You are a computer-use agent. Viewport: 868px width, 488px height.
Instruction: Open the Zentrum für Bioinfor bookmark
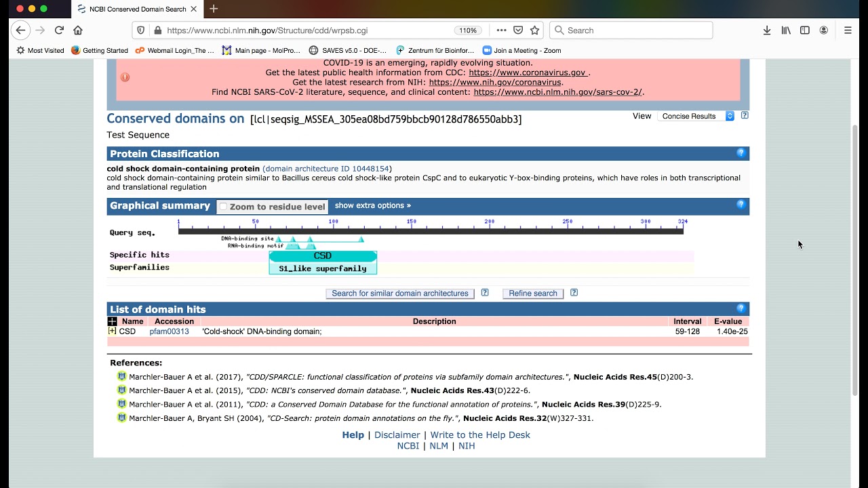[x=435, y=50]
